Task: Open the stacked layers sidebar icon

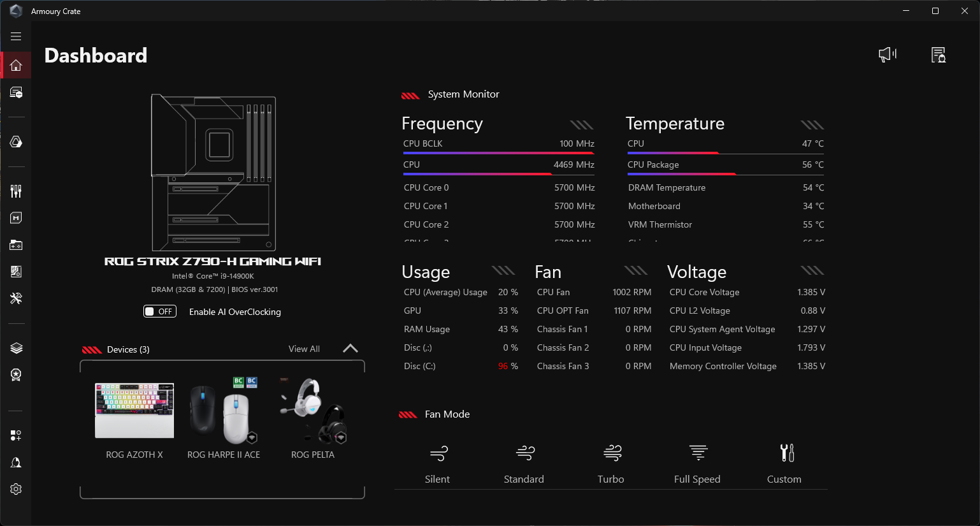Action: 16,348
